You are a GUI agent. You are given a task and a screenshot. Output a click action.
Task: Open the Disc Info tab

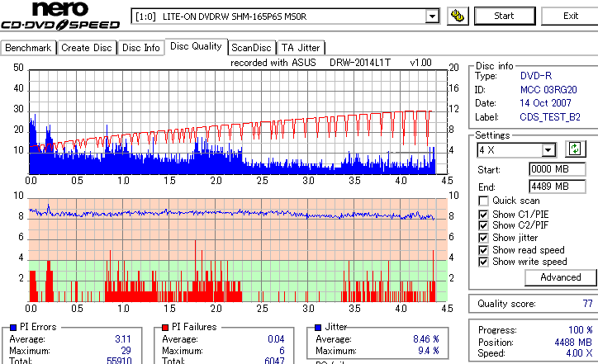140,48
